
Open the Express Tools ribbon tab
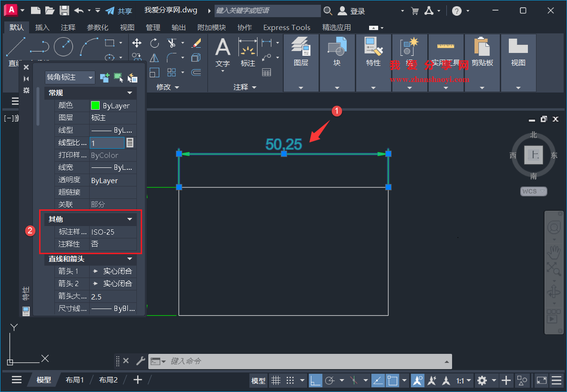click(287, 28)
